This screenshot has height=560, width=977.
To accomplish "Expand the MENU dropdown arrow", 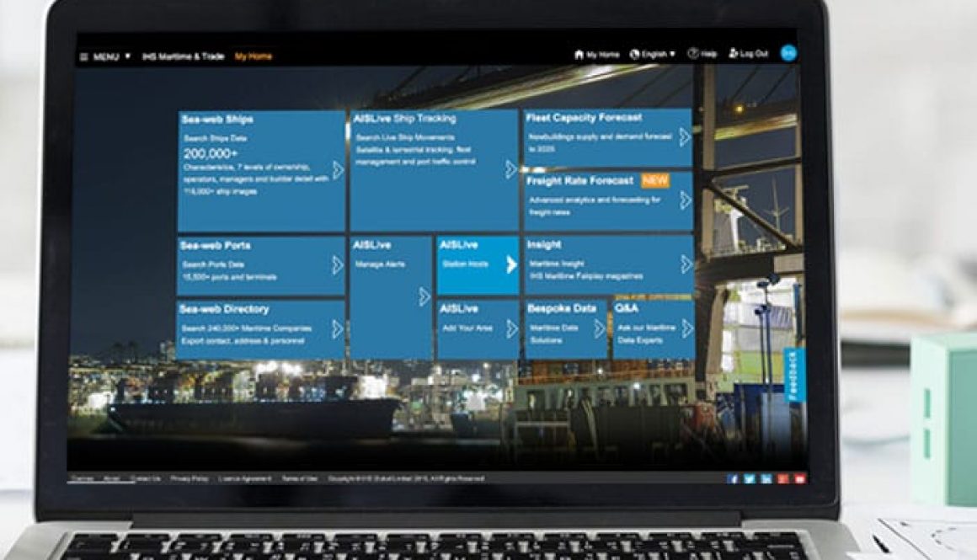I will click(x=127, y=56).
